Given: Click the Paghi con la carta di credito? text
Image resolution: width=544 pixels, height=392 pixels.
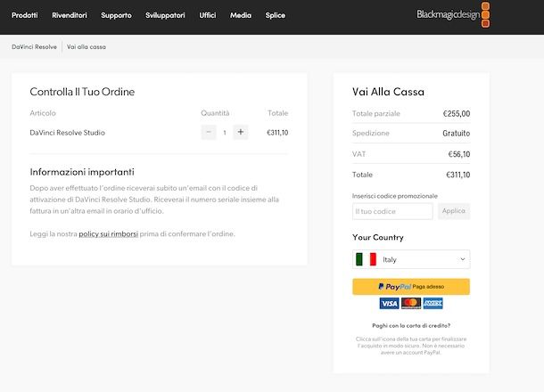Looking at the screenshot, I should tap(411, 325).
